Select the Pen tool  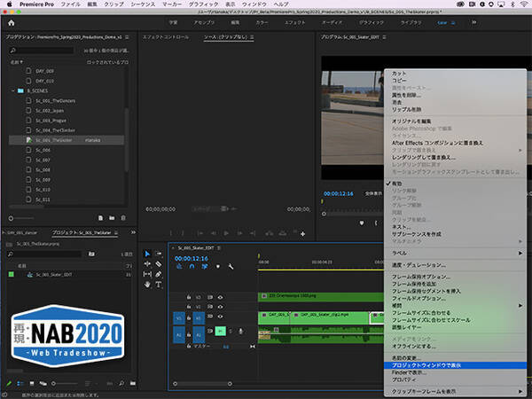click(x=159, y=274)
